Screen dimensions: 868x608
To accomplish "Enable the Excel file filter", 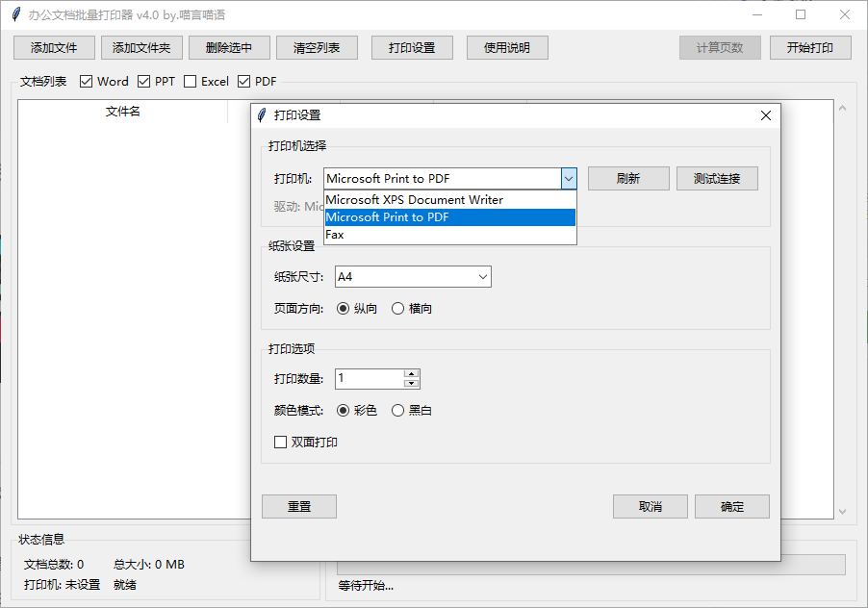I will (190, 81).
